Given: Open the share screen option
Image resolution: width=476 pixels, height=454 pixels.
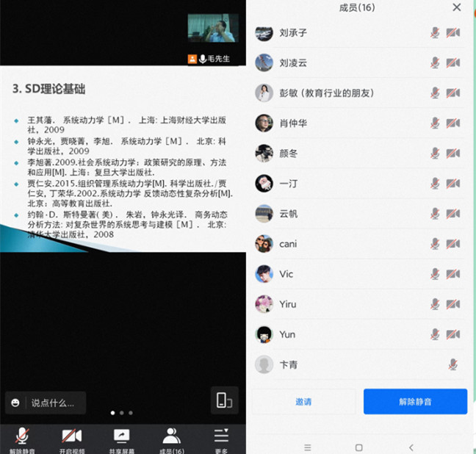Looking at the screenshot, I should pos(121,436).
